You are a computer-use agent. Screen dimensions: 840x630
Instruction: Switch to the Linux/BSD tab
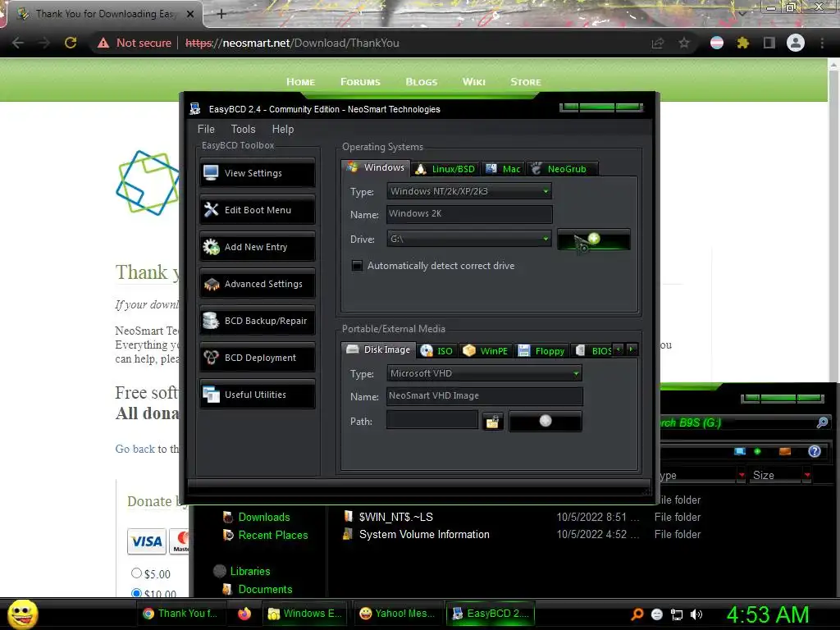click(445, 169)
